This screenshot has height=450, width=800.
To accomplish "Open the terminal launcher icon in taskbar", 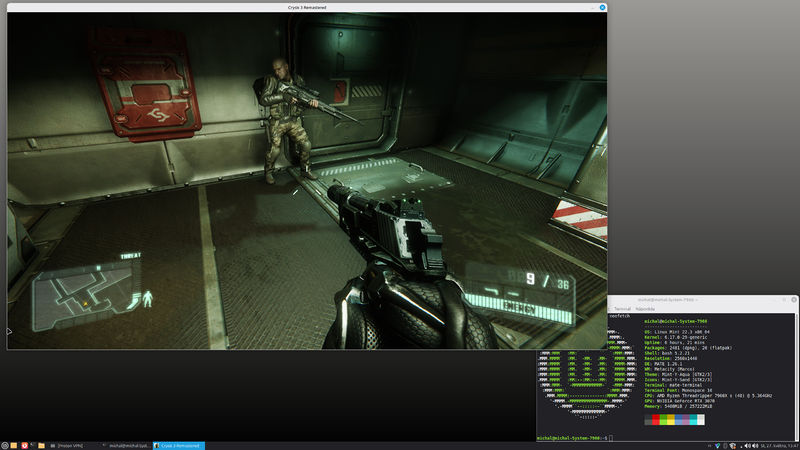I will click(x=32, y=445).
